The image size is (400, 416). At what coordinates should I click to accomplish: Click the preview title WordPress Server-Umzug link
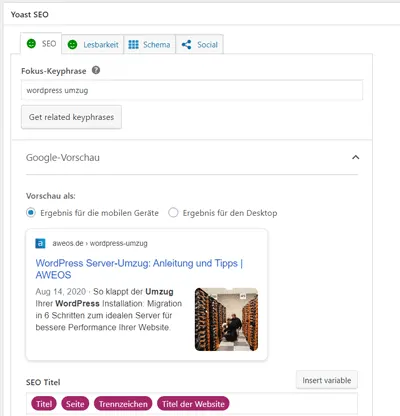click(x=139, y=269)
